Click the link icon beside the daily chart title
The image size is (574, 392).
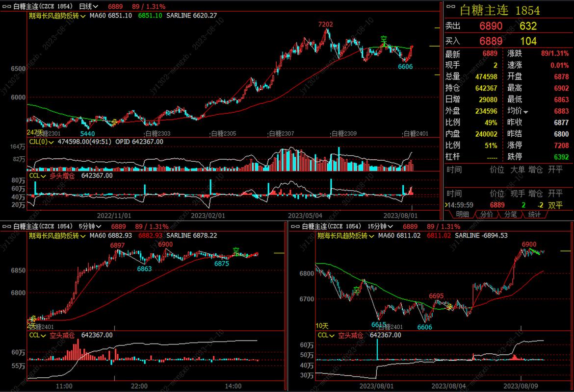tap(7, 6)
